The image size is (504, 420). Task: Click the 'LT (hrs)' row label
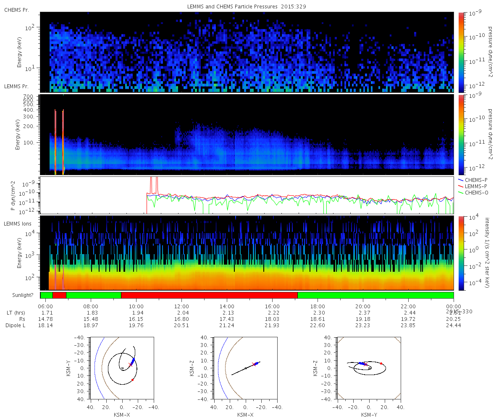17,313
